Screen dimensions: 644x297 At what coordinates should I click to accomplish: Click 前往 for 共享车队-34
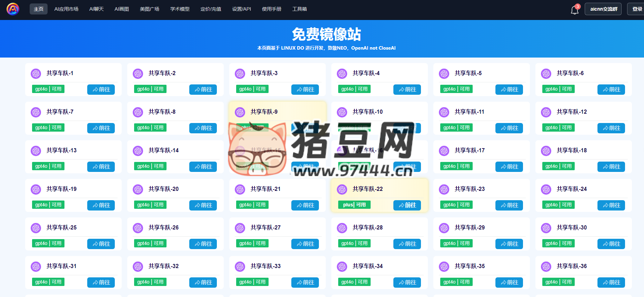[x=407, y=283]
